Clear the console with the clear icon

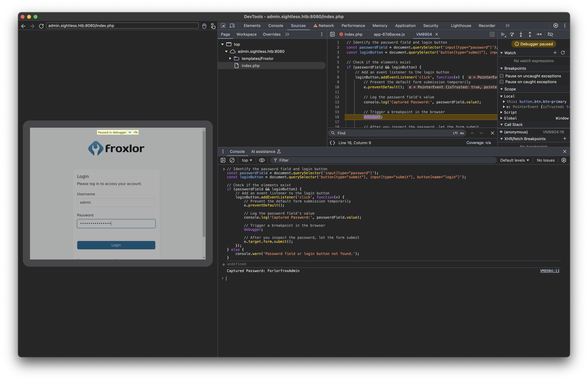(232, 160)
